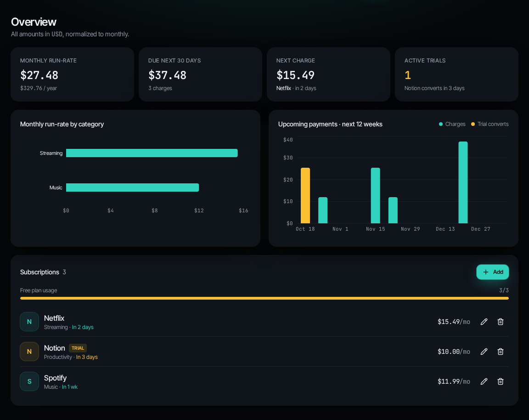
Task: Delete the Netflix subscription with the trash icon
Action: [501, 322]
